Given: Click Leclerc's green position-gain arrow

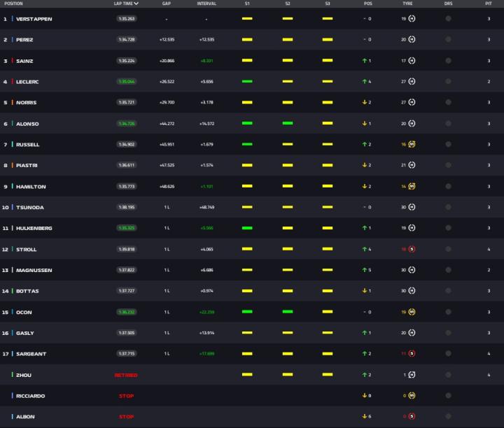Looking at the screenshot, I should (x=365, y=82).
